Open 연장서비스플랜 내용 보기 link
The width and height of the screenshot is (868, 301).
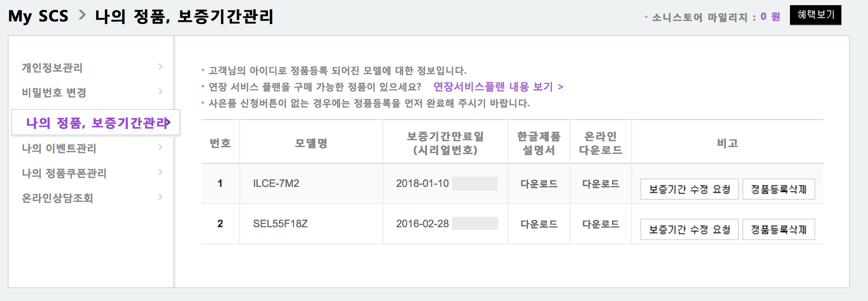[x=498, y=87]
